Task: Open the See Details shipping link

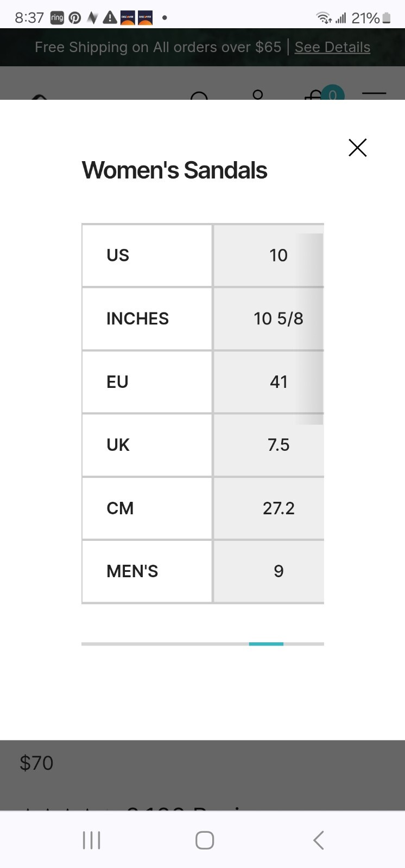Action: point(332,47)
